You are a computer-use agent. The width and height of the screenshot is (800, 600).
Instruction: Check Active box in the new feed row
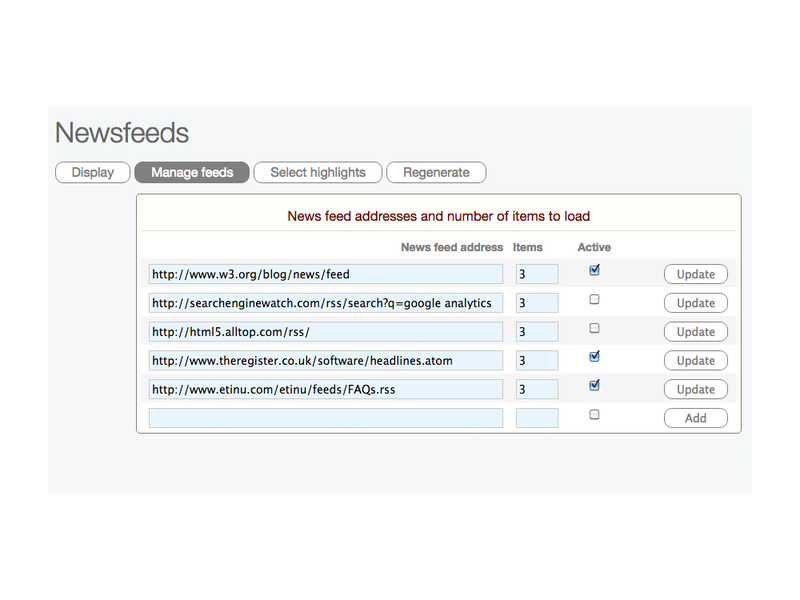tap(594, 414)
